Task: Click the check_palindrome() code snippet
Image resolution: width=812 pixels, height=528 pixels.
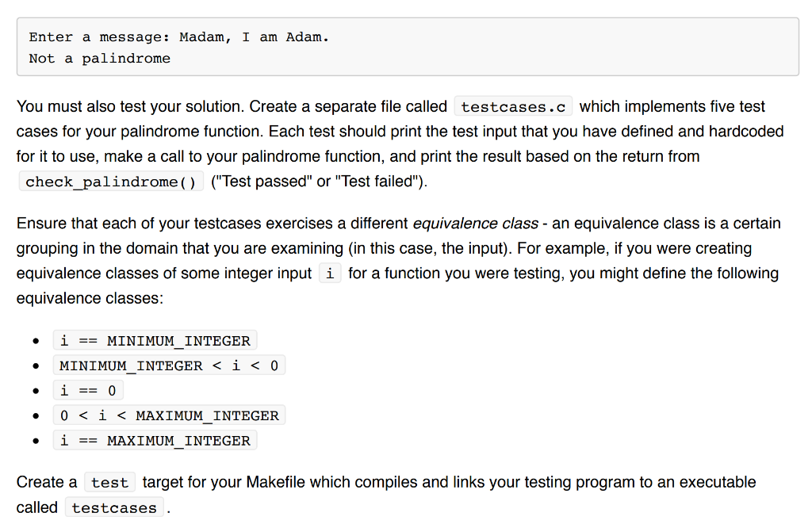Action: (x=111, y=182)
